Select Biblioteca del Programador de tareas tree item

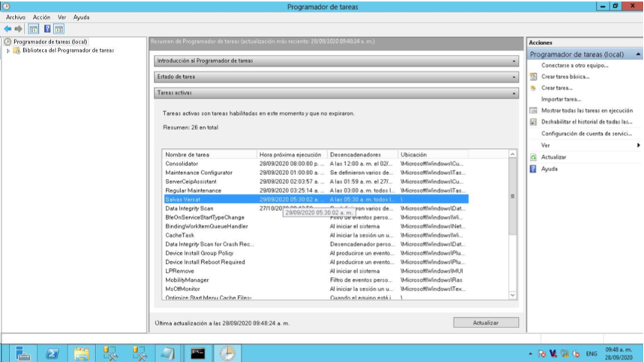tap(68, 50)
